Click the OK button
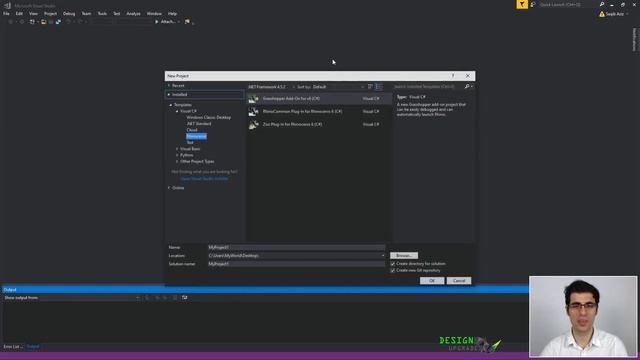Viewport: 640px width, 360px height. [432, 281]
